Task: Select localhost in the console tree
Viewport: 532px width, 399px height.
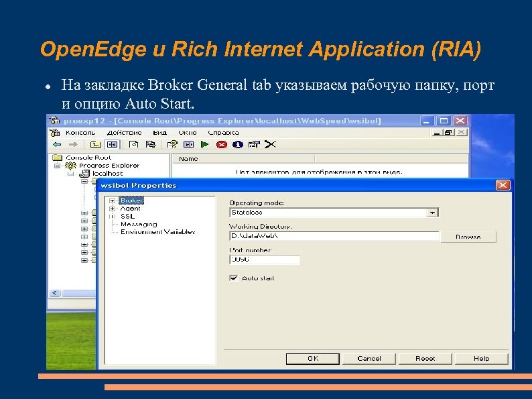Action: [x=108, y=174]
